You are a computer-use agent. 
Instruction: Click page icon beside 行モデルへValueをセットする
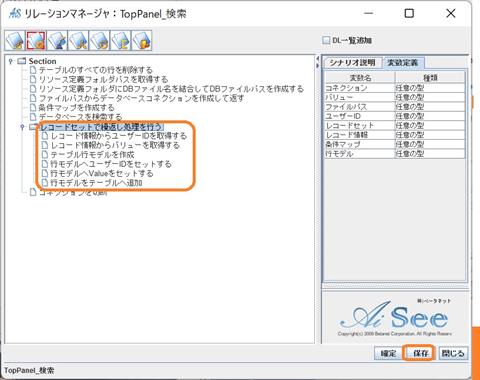[45, 173]
